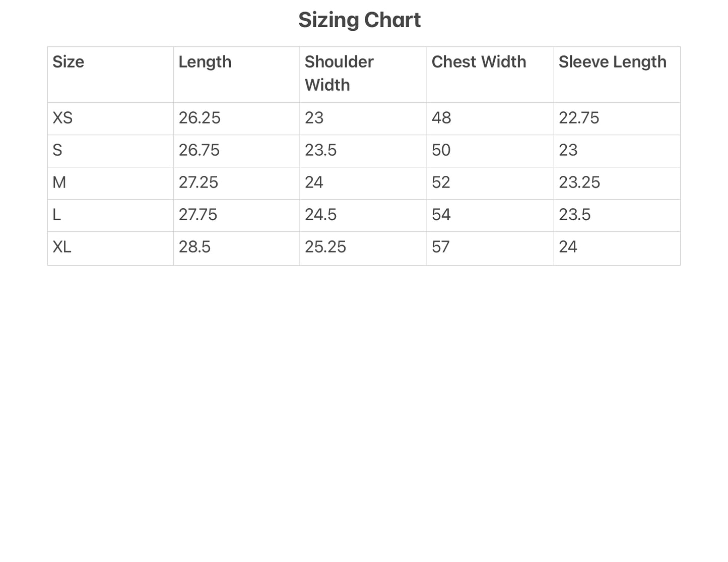Click the S chest width value 50
Screen dimensions: 728x562
pos(441,150)
